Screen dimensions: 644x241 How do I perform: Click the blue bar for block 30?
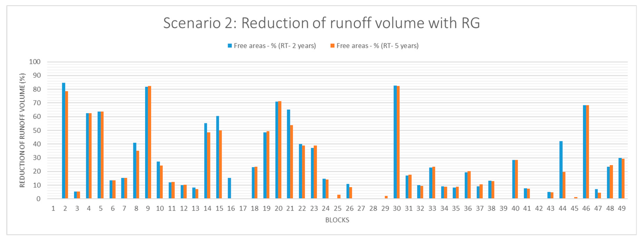(x=395, y=142)
